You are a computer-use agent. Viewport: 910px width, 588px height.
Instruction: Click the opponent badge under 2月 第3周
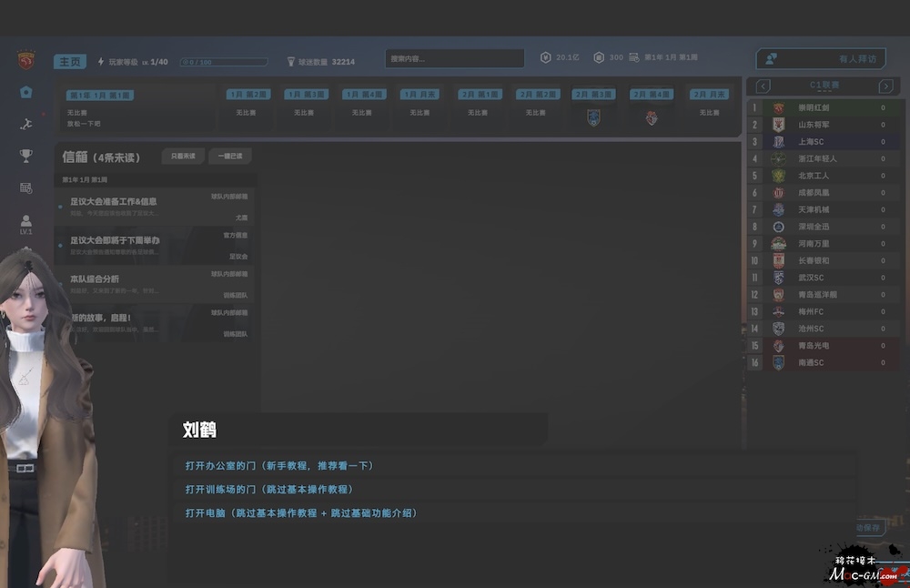tap(593, 117)
